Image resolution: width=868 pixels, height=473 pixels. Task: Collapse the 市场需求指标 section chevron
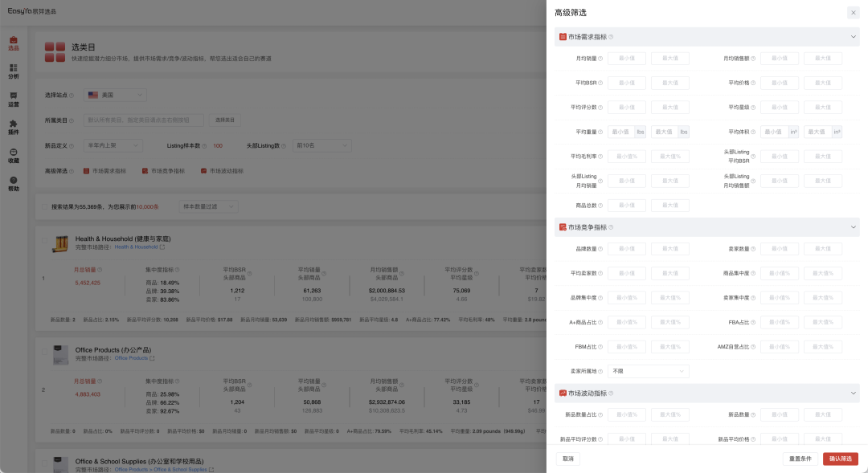(853, 37)
